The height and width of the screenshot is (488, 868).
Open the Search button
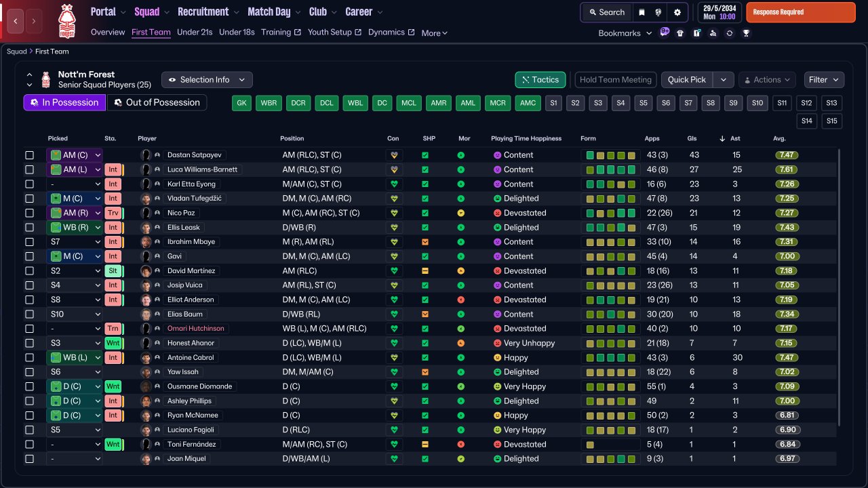606,12
